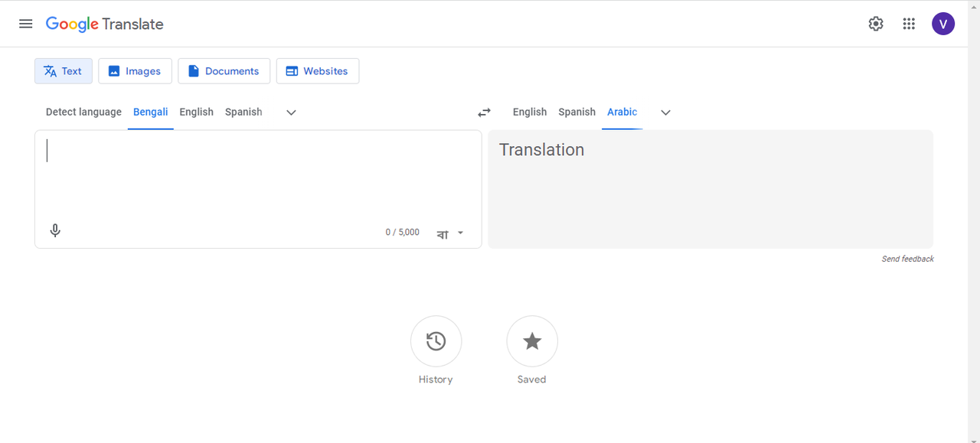Viewport: 980px width, 443px height.
Task: Open the Settings gear
Action: click(x=876, y=24)
